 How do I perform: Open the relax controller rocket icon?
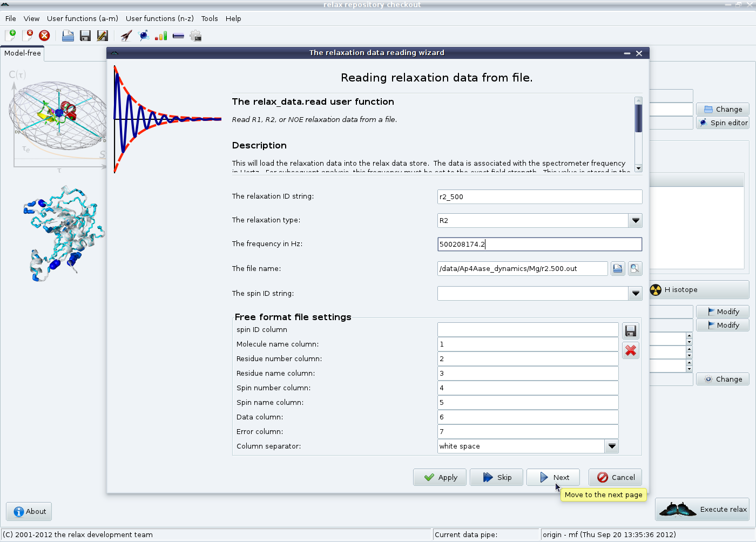[126, 36]
